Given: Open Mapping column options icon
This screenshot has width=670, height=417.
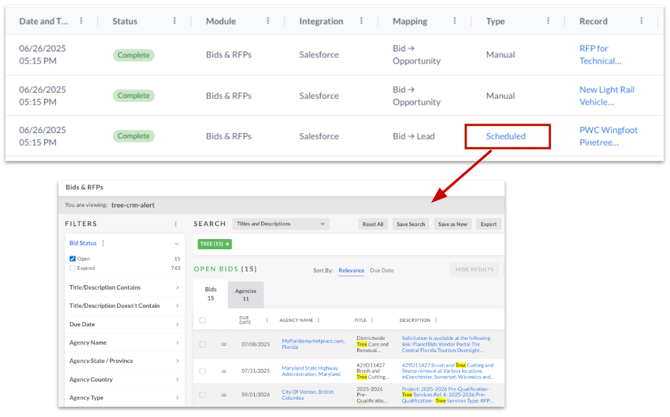Looking at the screenshot, I should 455,21.
